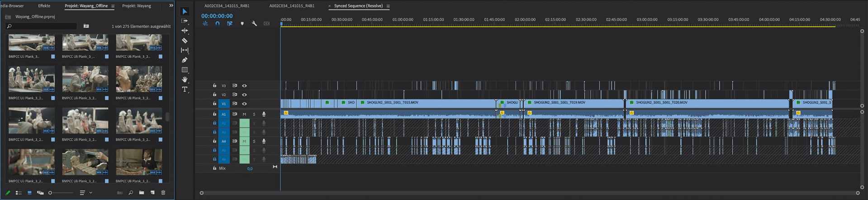Click the search-bin filter icon beside search
Image resolution: width=868 pixels, height=200 pixels.
click(x=86, y=26)
